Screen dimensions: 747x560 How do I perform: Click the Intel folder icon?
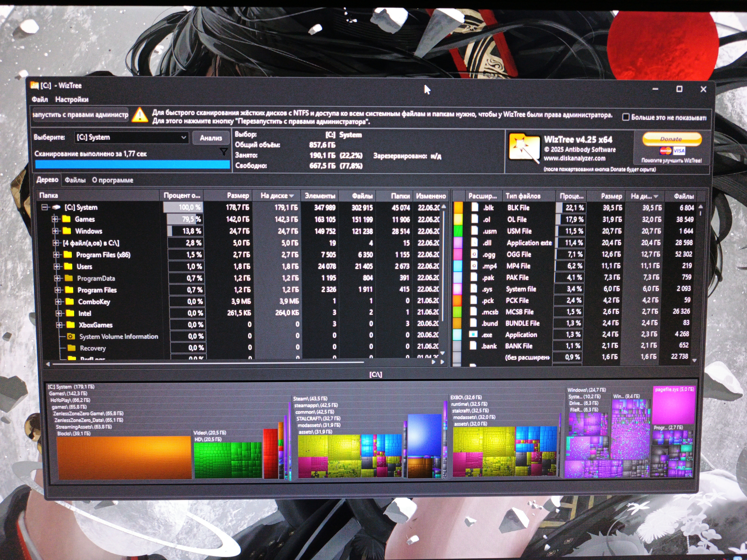point(70,313)
